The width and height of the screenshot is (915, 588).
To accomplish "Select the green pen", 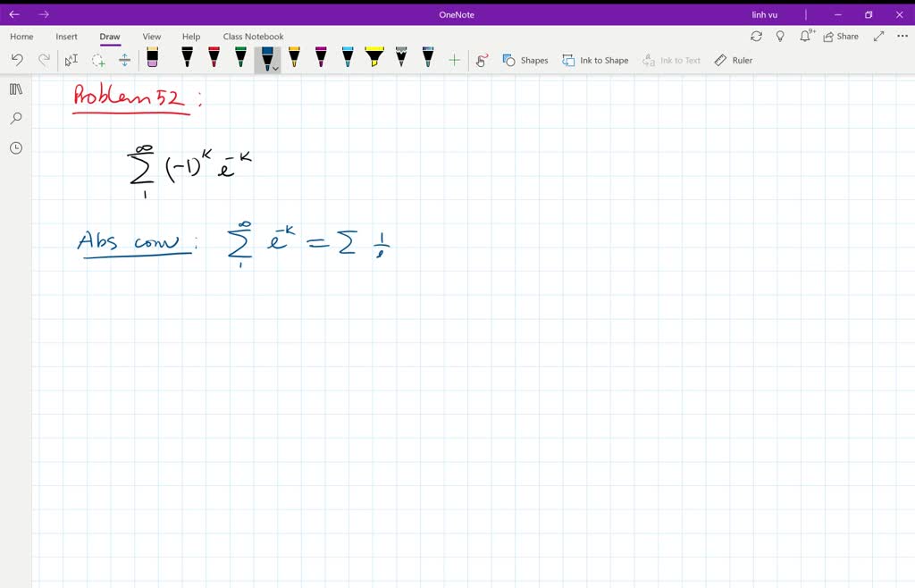I will tap(240, 60).
